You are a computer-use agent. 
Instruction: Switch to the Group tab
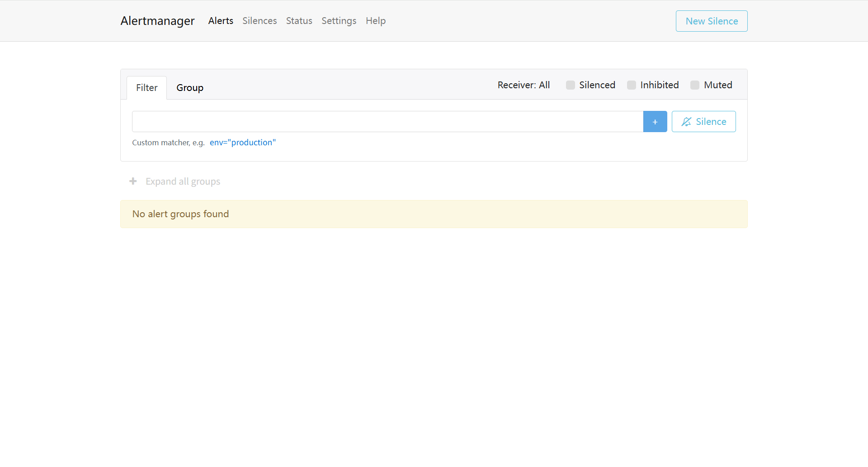(x=190, y=88)
